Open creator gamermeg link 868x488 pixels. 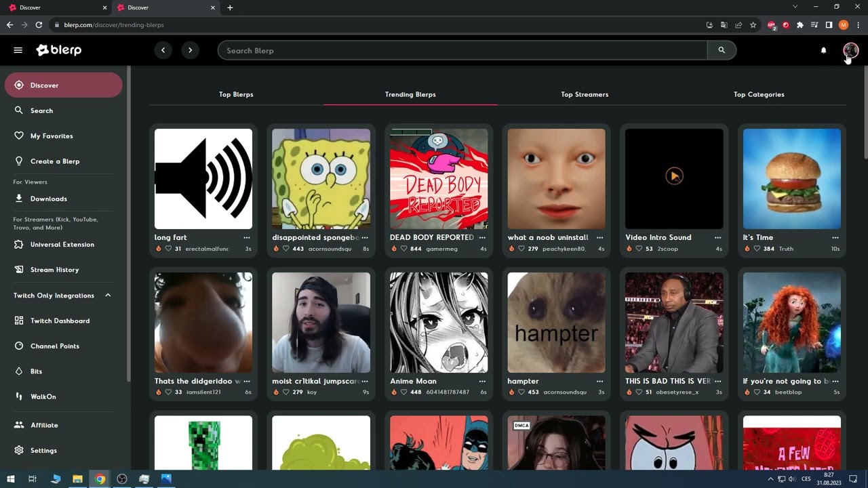coord(441,249)
